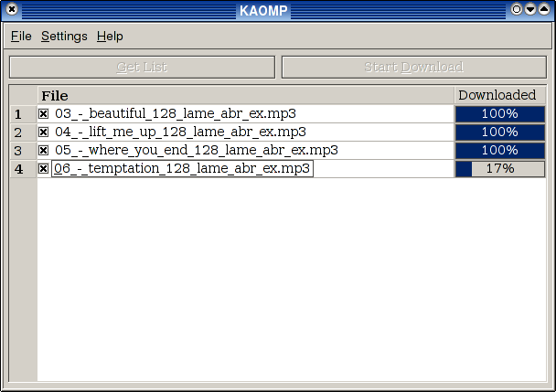This screenshot has width=556, height=392.
Task: Click the File column header
Action: click(x=245, y=95)
